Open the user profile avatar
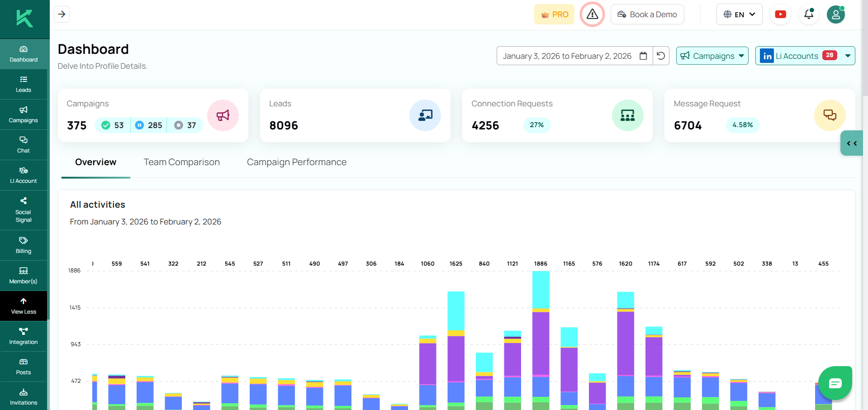Screen dimensions: 868x410 pyautogui.click(x=835, y=14)
